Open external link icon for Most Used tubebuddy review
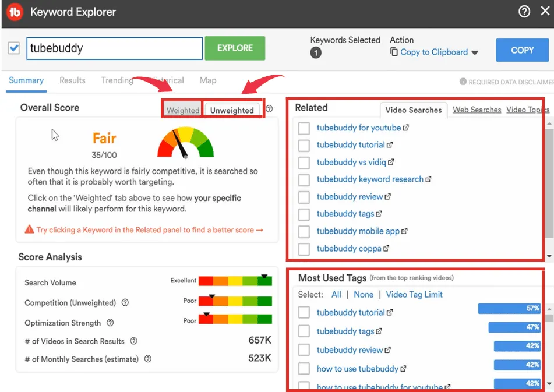The image size is (554, 392). pyautogui.click(x=387, y=350)
